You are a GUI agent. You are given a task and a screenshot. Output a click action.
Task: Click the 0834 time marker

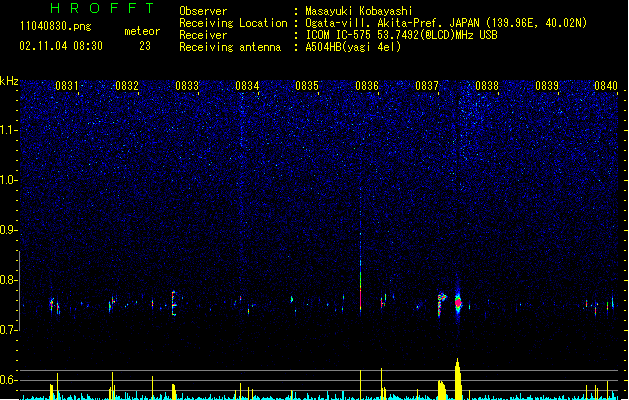247,86
